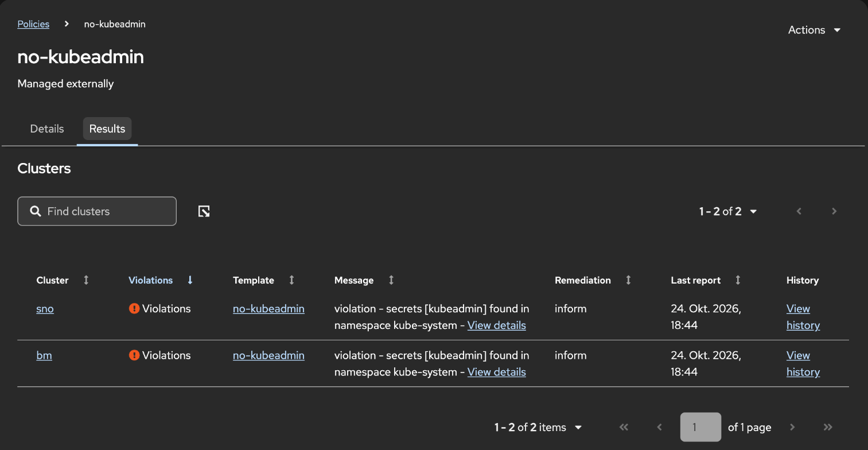Sort by Cluster column arrows
868x450 pixels.
pos(86,280)
